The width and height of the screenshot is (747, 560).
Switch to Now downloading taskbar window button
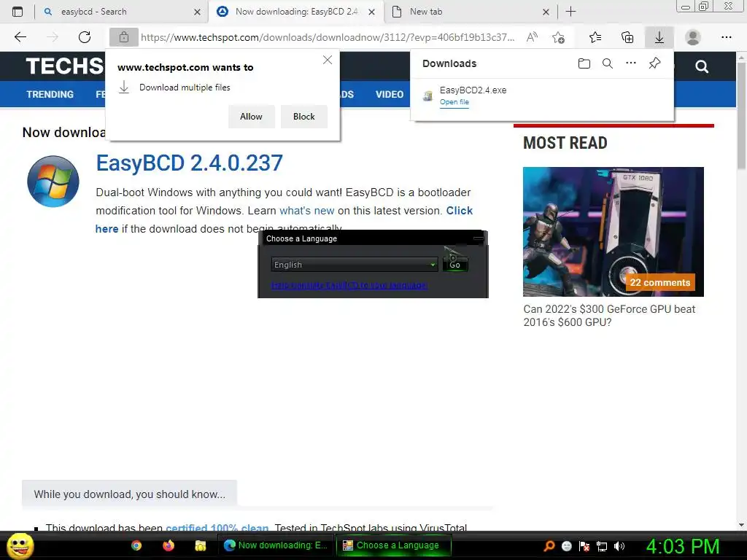pyautogui.click(x=276, y=545)
